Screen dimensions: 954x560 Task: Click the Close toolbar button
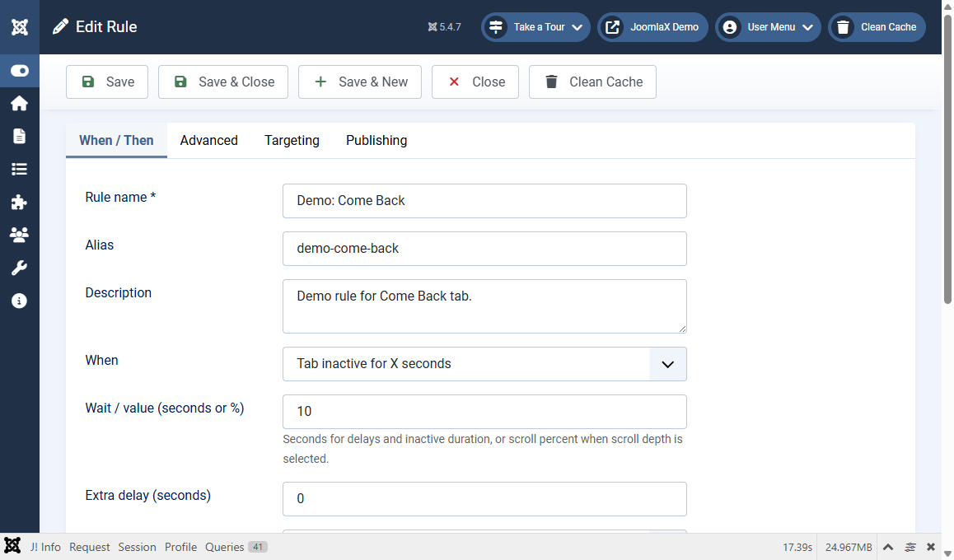point(475,82)
